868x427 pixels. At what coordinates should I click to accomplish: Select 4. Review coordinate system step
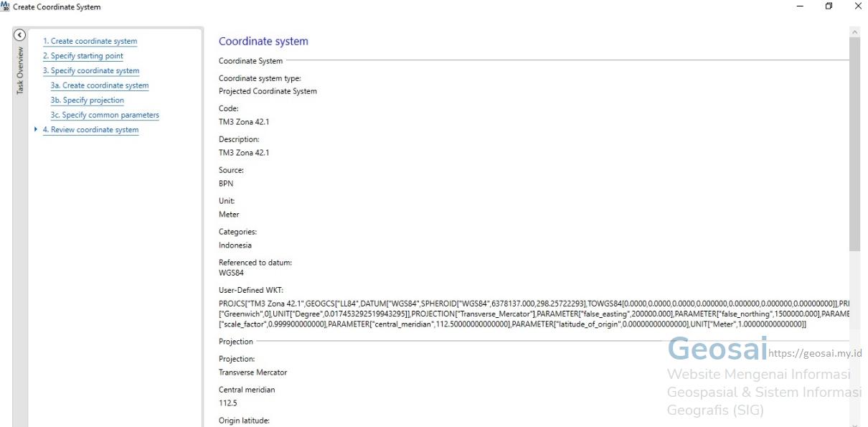click(x=90, y=130)
